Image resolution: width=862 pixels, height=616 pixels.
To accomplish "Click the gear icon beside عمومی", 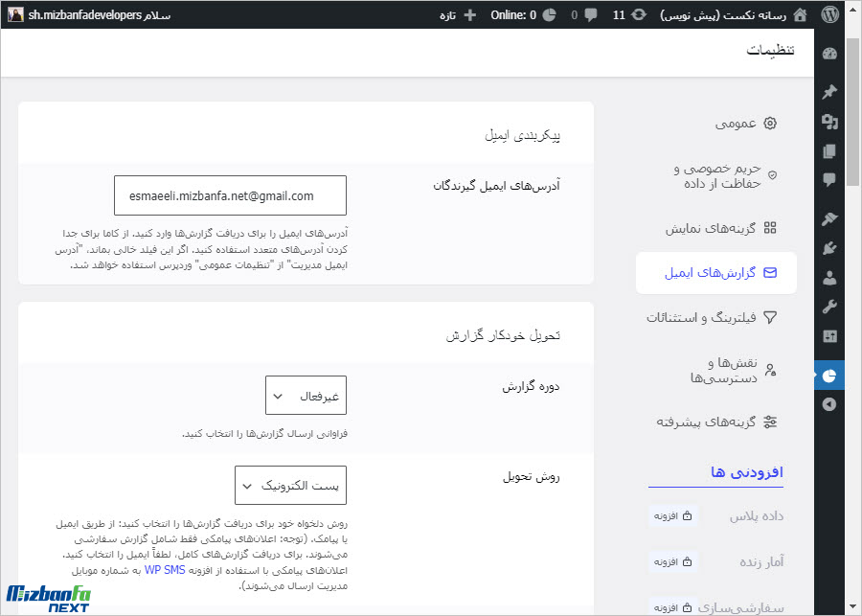I will pyautogui.click(x=770, y=124).
